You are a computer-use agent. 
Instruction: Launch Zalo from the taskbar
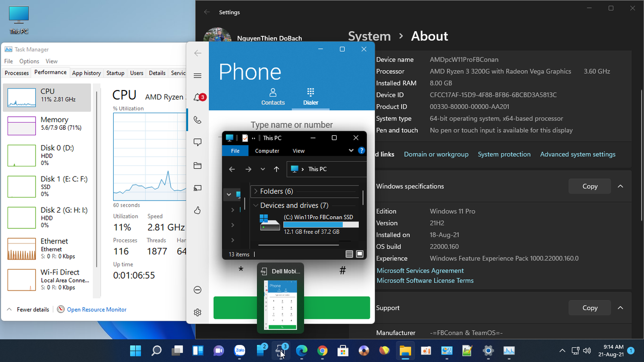click(x=240, y=350)
